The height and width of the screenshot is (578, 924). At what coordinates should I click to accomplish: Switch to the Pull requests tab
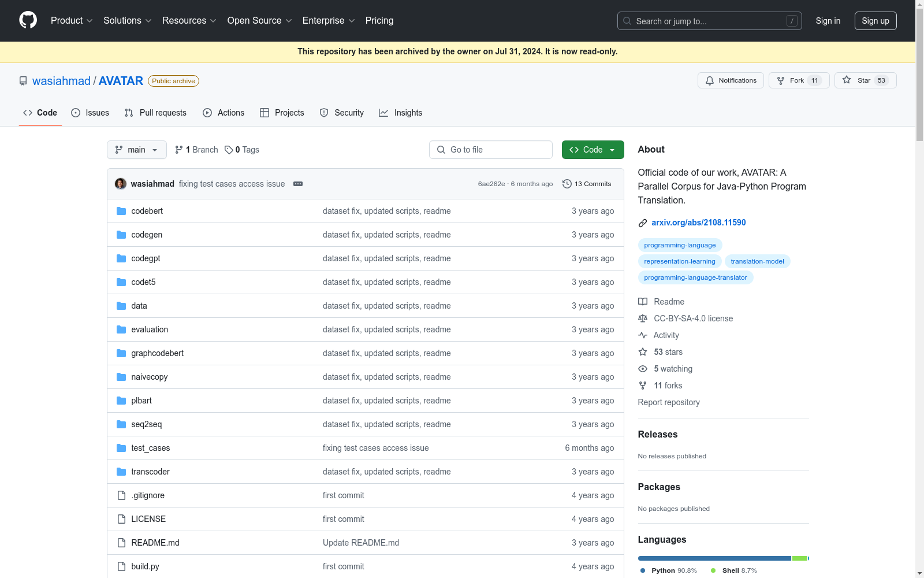(x=155, y=113)
